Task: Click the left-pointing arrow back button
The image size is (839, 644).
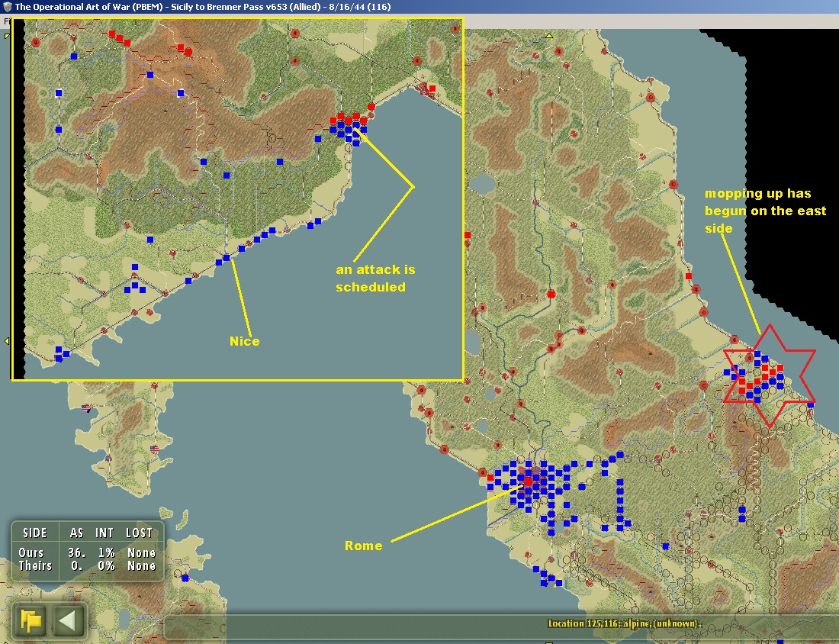Action: click(67, 621)
